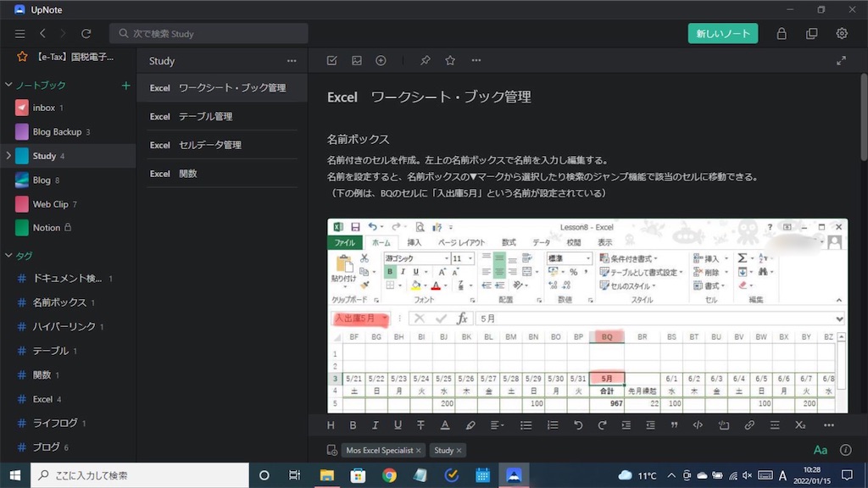Filter by tag ライフログ
This screenshot has height=488, width=868.
[68, 423]
